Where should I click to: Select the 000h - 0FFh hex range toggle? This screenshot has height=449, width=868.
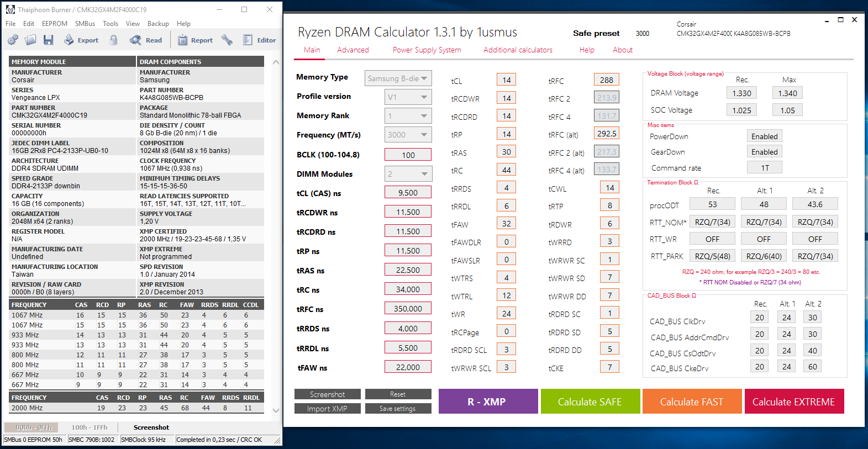pyautogui.click(x=31, y=427)
